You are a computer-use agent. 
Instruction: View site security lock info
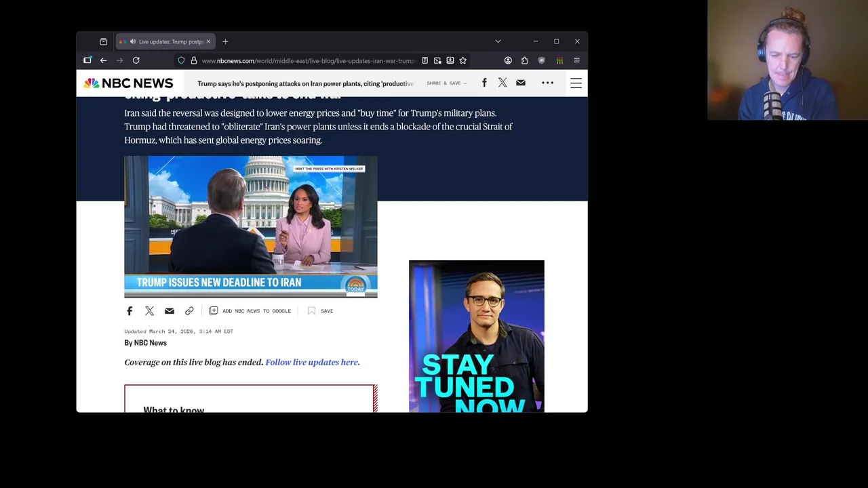point(194,60)
